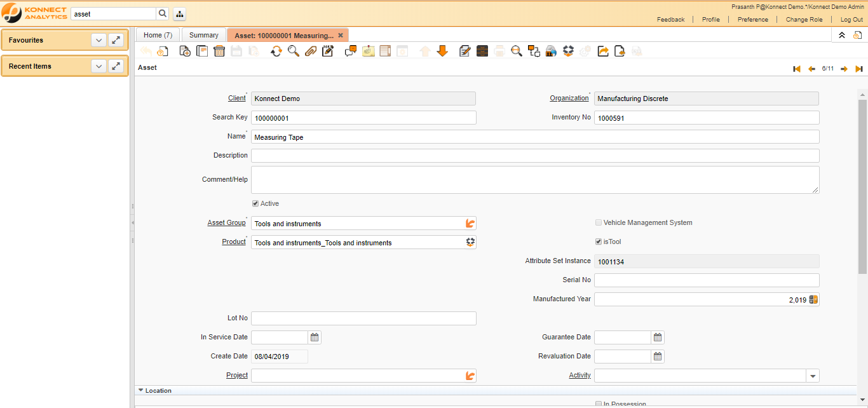Toggle Vehicle Management System checkbox
868x408 pixels.
pos(599,222)
